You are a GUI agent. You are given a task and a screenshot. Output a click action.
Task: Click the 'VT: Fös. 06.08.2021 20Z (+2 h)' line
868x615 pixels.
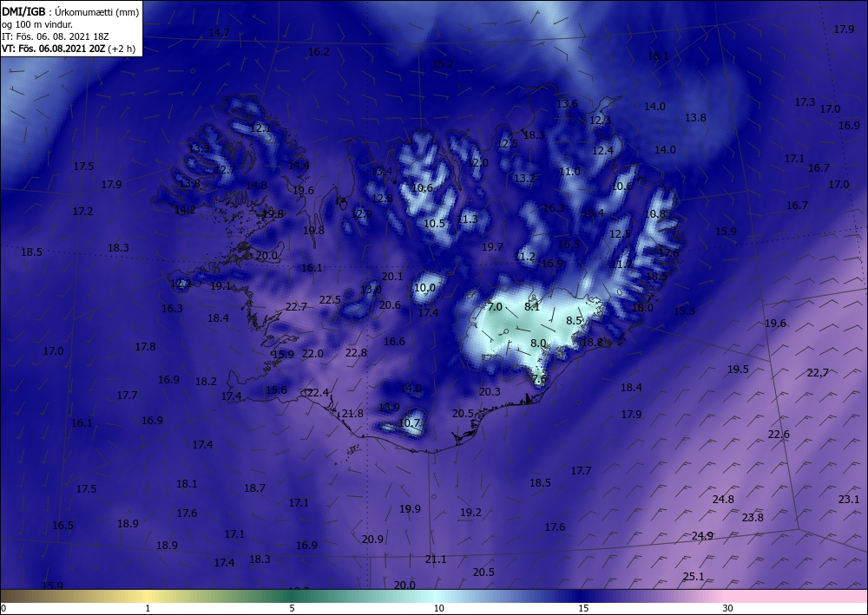tap(68, 48)
